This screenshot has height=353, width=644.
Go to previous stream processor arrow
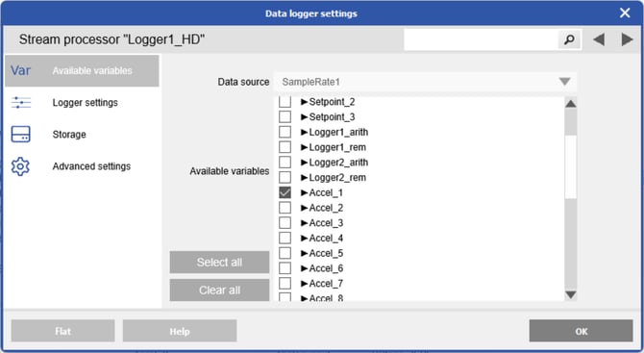(599, 39)
